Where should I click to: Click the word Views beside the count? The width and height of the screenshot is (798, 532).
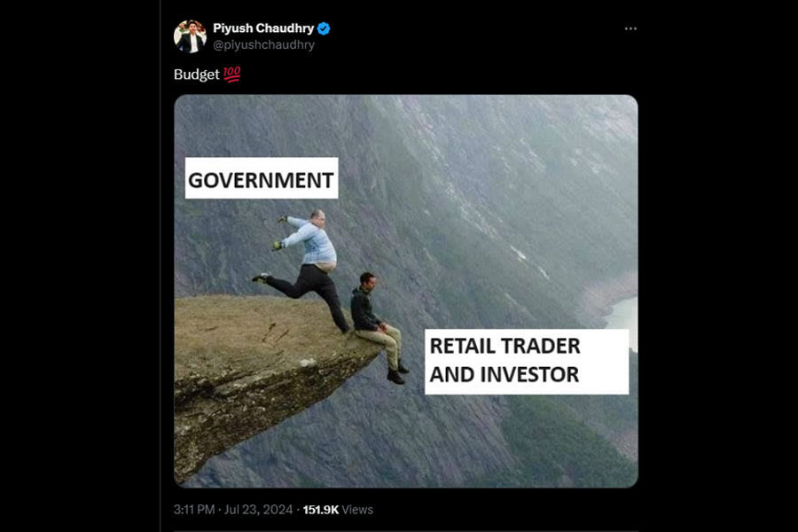click(x=357, y=510)
